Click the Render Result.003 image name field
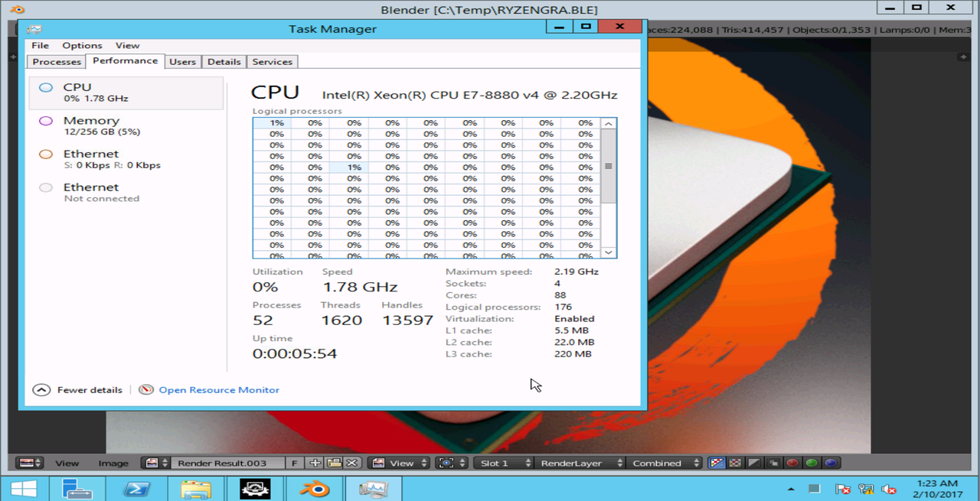Image resolution: width=980 pixels, height=501 pixels. click(227, 463)
